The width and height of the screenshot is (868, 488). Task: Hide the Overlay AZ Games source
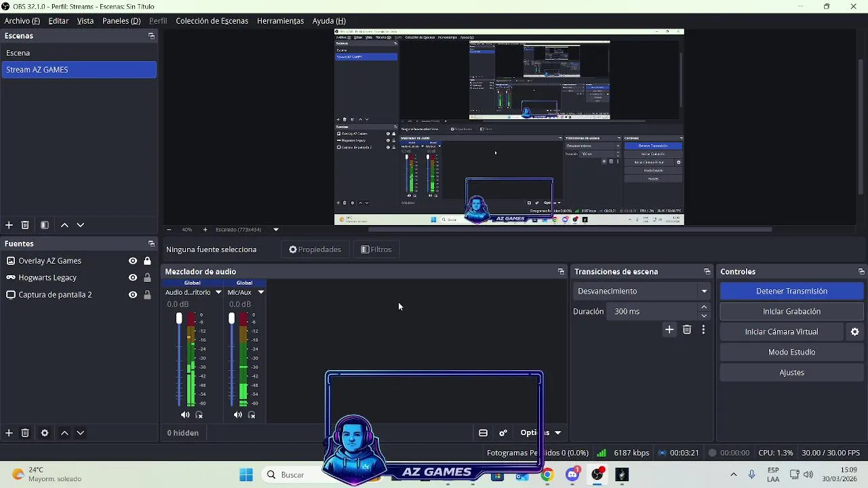click(133, 261)
